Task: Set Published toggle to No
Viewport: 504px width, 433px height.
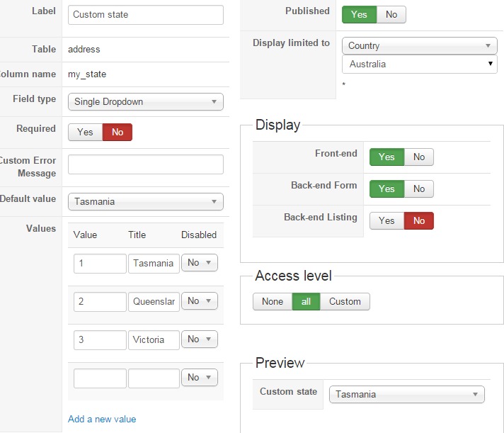Action: point(391,14)
